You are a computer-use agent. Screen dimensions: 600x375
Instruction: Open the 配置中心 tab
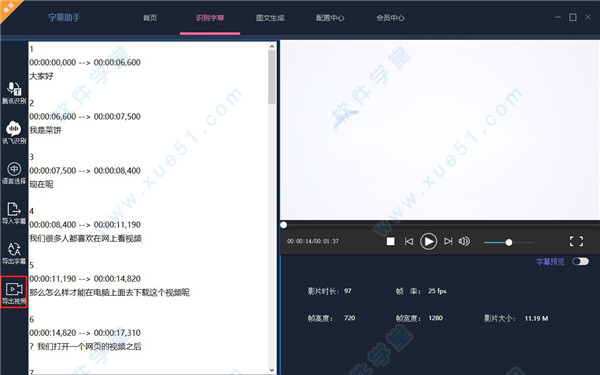(x=330, y=18)
